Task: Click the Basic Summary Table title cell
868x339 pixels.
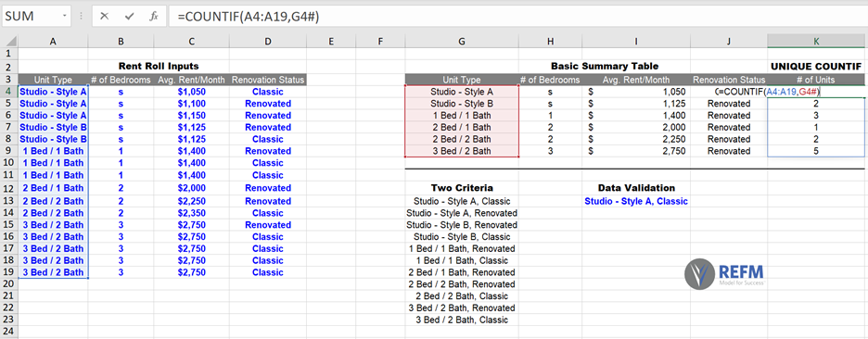Action: 605,67
